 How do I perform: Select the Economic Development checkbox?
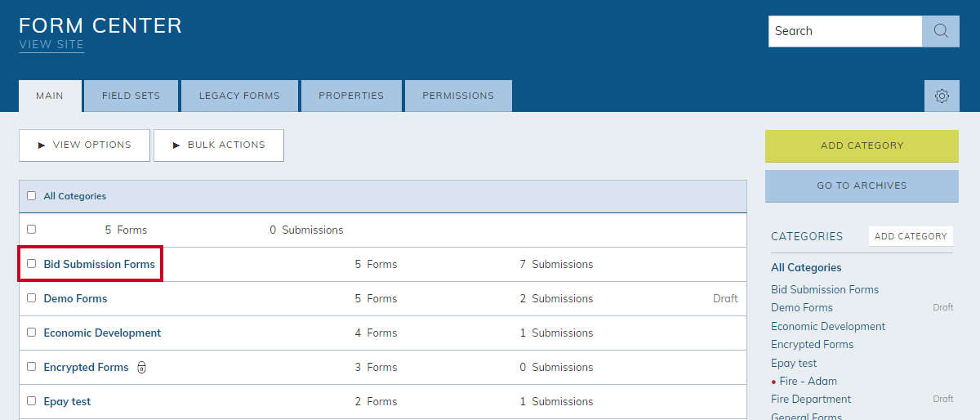32,333
